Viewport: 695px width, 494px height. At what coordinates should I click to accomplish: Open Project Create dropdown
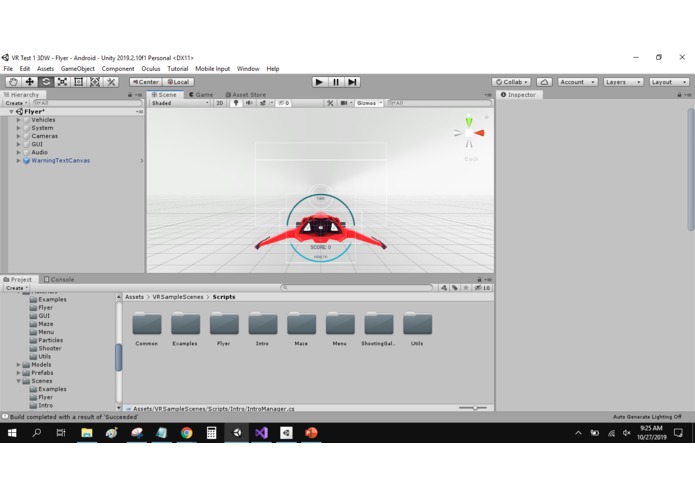(16, 288)
